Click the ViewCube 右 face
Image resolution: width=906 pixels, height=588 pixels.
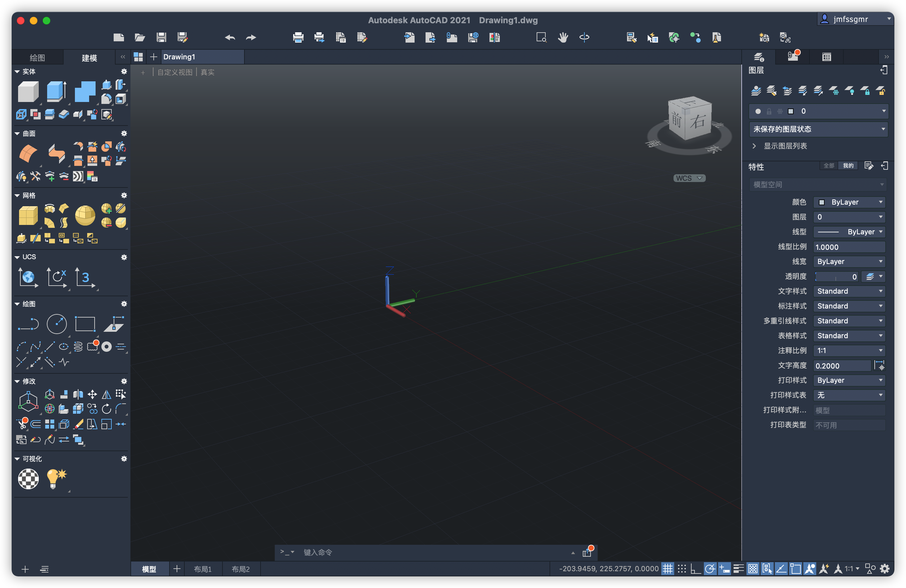pos(698,122)
